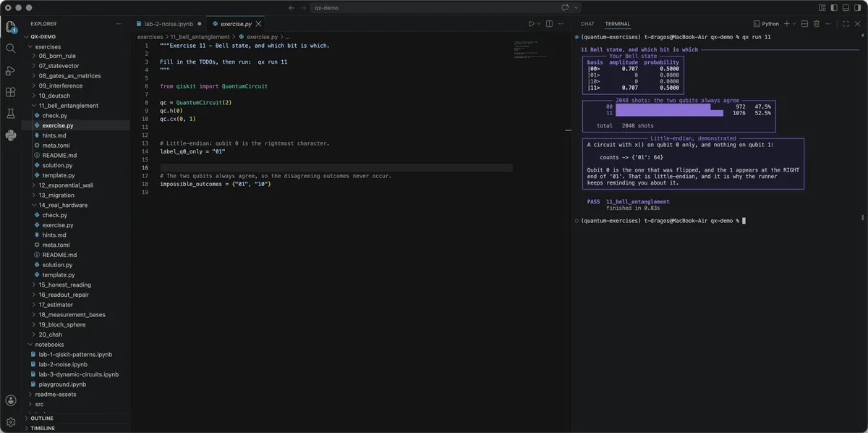Viewport: 868px width, 433px height.
Task: Go back with the navigation arrow
Action: 292,8
